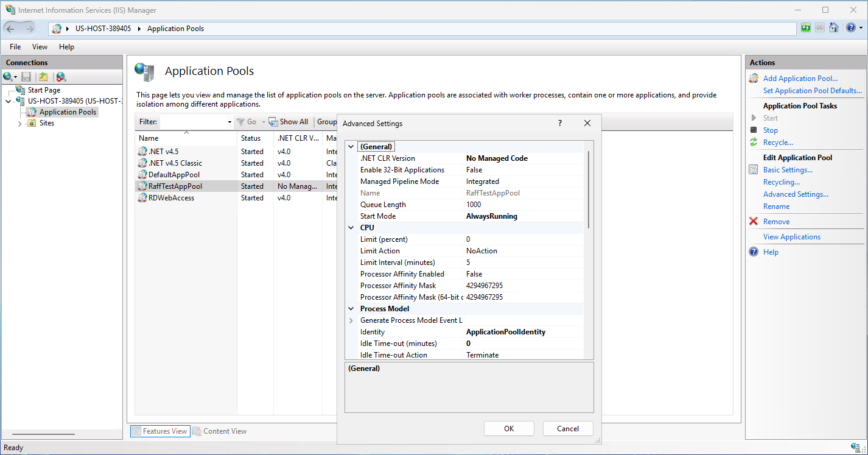The image size is (868, 455).
Task: Click the back navigation arrow
Action: coord(10,29)
